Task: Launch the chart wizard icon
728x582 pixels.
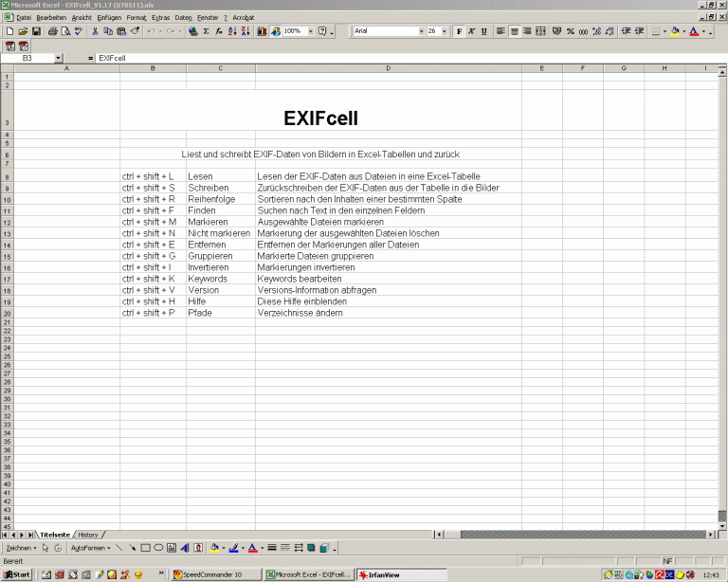Action: [262, 31]
